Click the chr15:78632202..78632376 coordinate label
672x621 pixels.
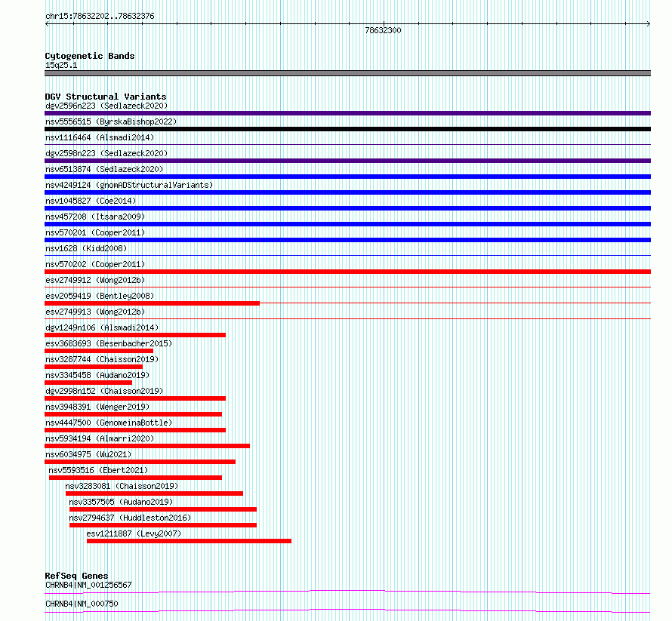tap(100, 16)
